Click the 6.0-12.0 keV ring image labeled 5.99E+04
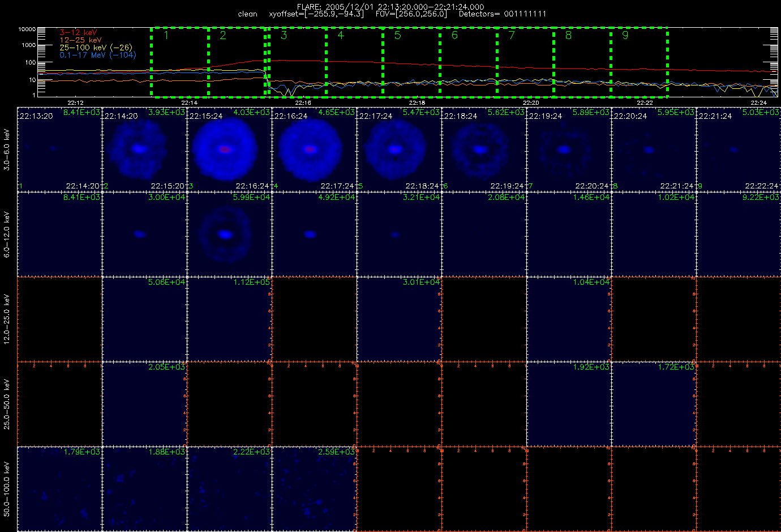This screenshot has width=781, height=532. [229, 234]
